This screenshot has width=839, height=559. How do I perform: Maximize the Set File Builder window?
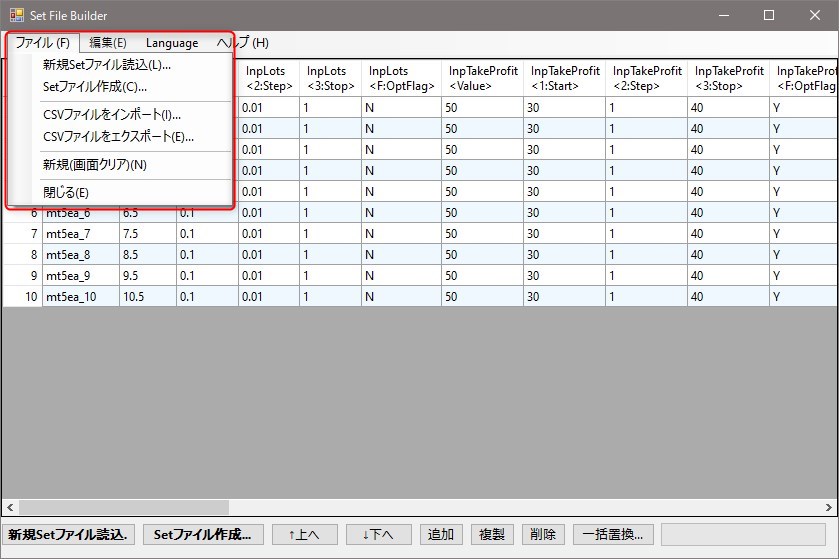[769, 15]
